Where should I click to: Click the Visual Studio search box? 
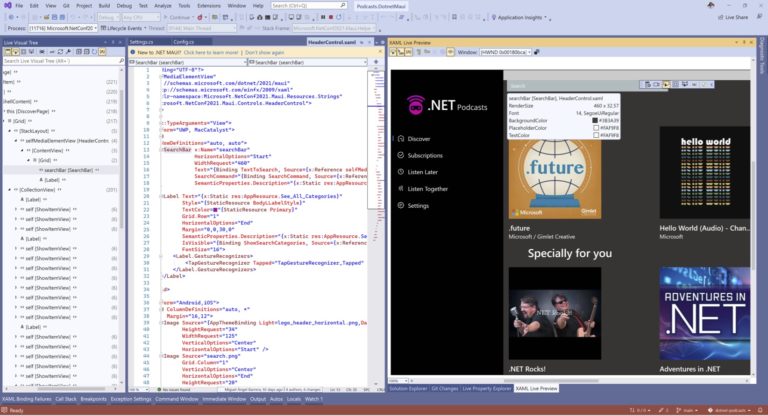click(309, 5)
